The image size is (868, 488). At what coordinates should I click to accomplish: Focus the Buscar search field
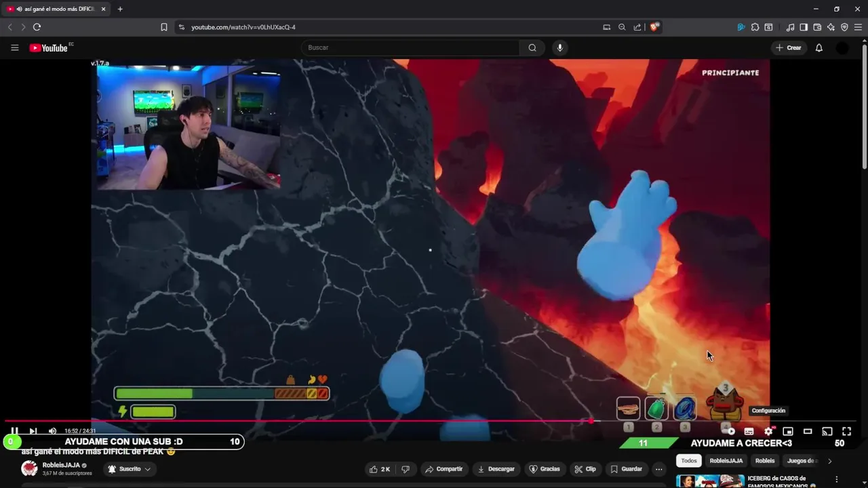pyautogui.click(x=410, y=47)
